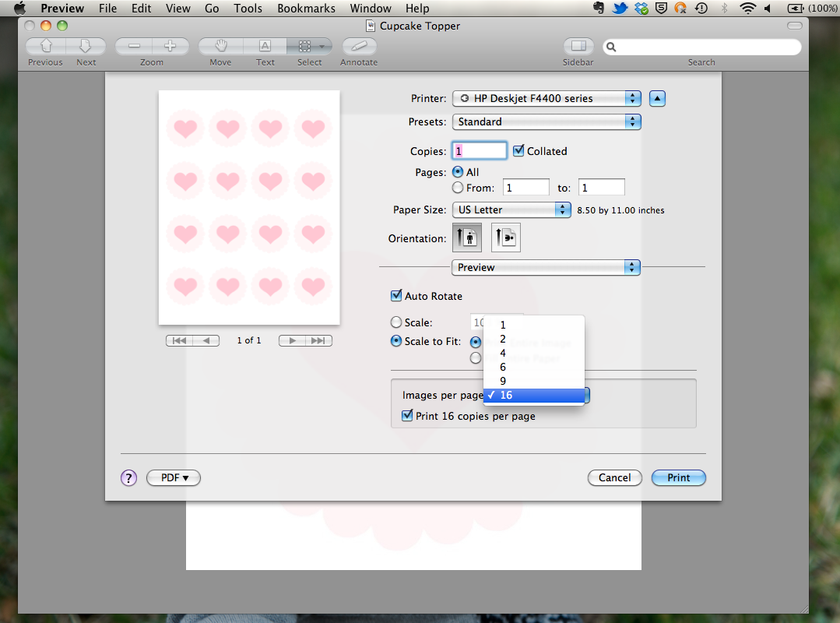Open the Printer dropdown

point(546,98)
